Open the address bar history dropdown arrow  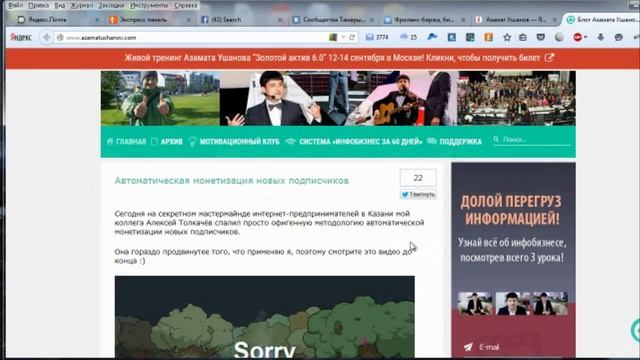point(343,38)
